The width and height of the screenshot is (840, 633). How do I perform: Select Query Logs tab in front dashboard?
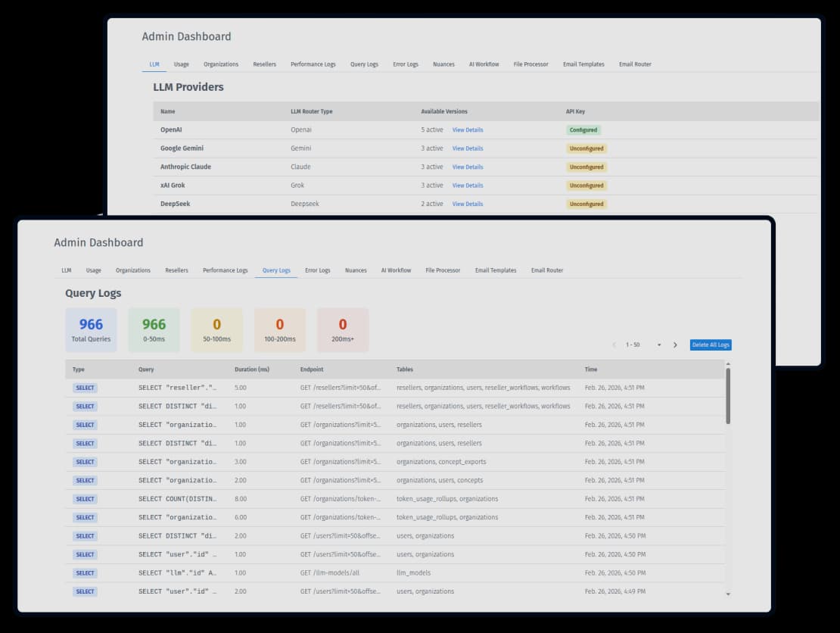(x=276, y=270)
